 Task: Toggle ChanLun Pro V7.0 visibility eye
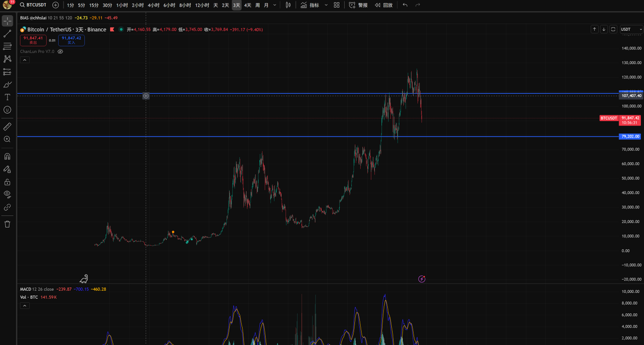tap(61, 52)
